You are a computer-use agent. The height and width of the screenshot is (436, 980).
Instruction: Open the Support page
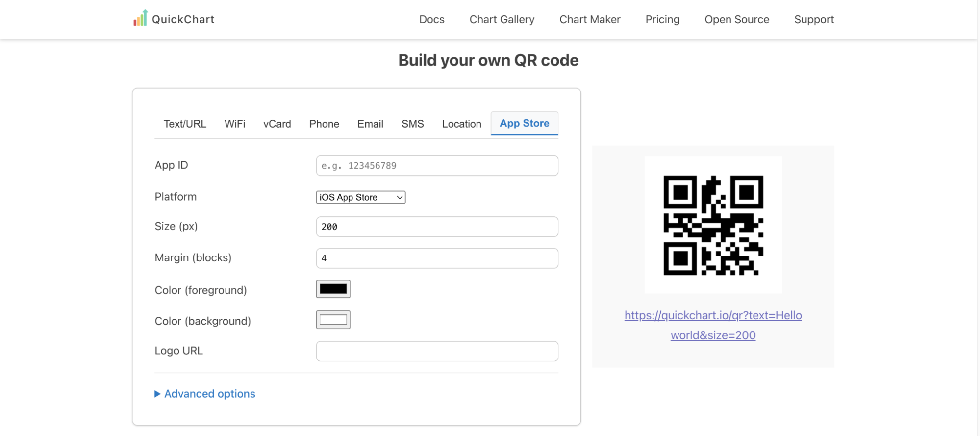[814, 19]
